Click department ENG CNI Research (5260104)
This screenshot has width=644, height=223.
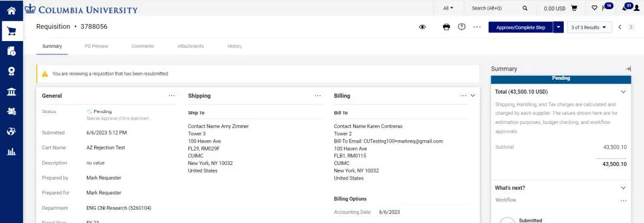pyautogui.click(x=119, y=208)
